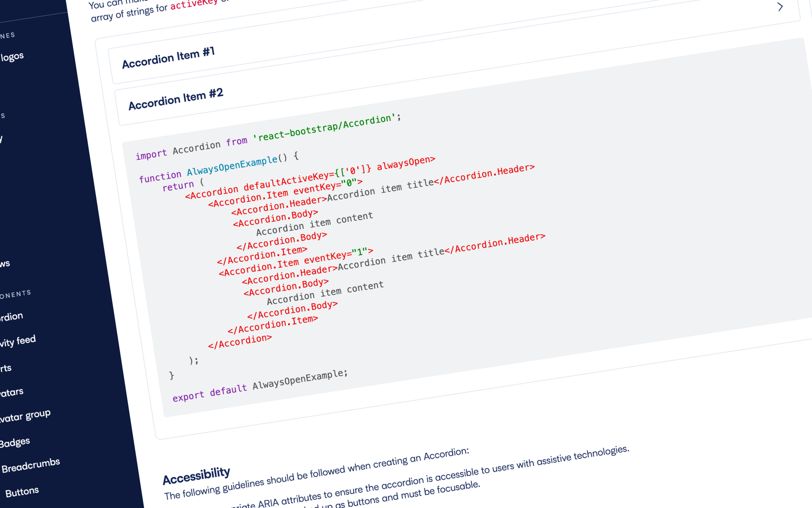Expand Accordion Item #2
Viewport: 812px width, 508px height.
(x=176, y=99)
